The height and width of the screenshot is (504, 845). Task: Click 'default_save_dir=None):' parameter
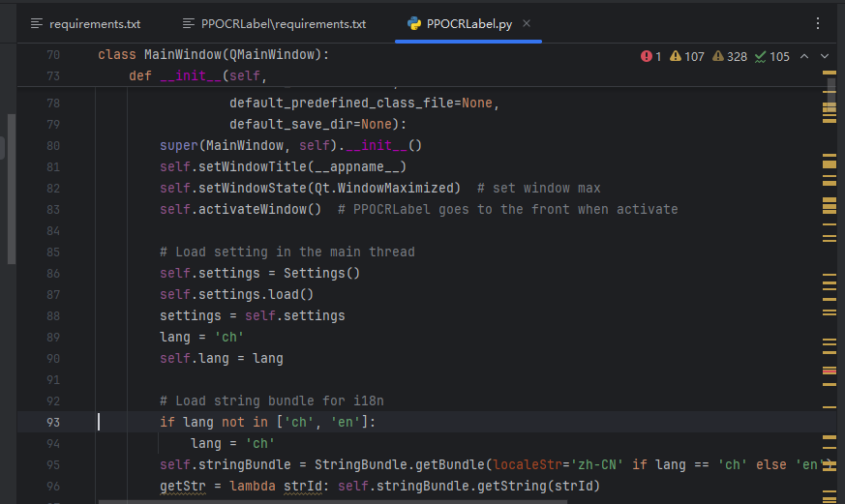317,125
